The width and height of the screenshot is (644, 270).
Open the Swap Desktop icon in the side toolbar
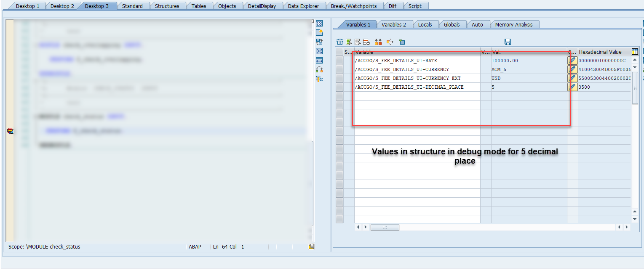click(x=319, y=69)
